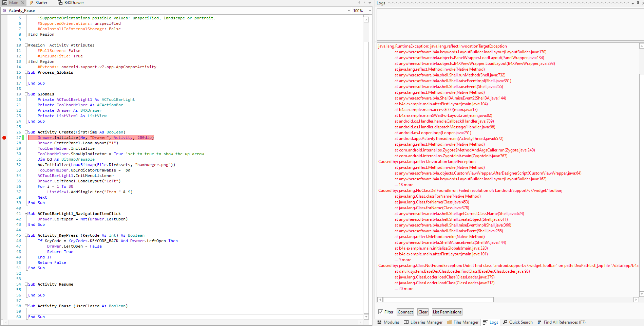The height and width of the screenshot is (326, 644).
Task: Collapse Sub ACToolBarLight1_NavigationItemClick
Action: click(x=26, y=214)
